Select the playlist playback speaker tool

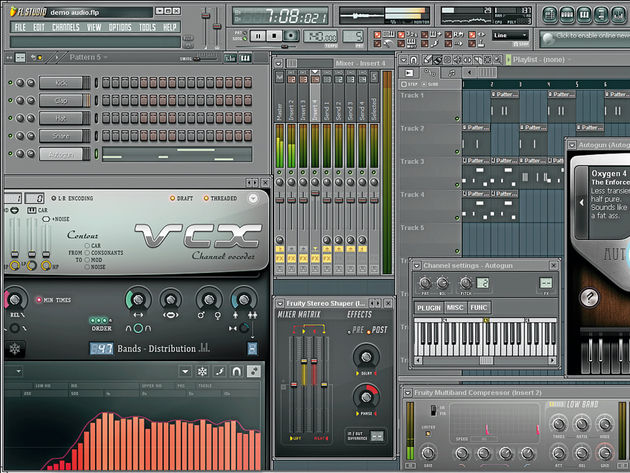pos(458,60)
